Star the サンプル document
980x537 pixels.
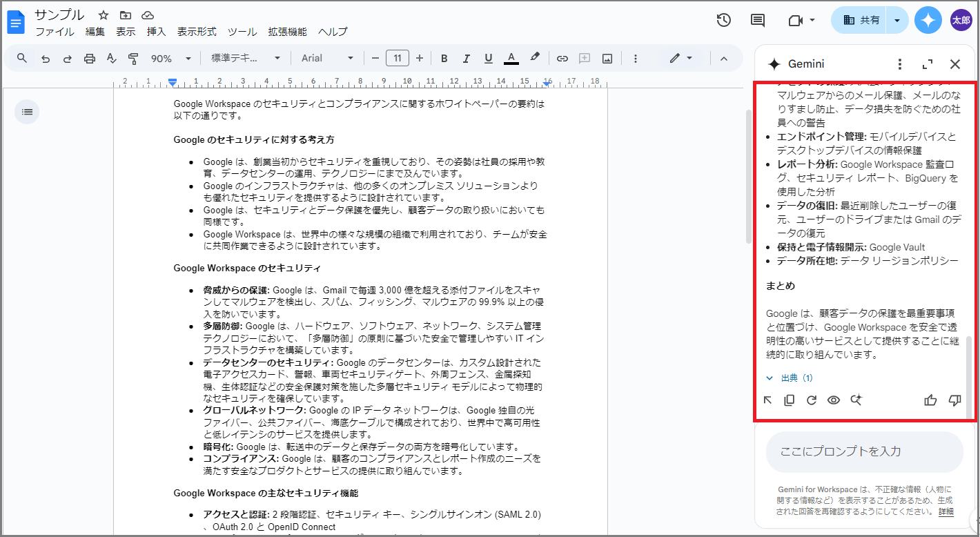coord(104,14)
